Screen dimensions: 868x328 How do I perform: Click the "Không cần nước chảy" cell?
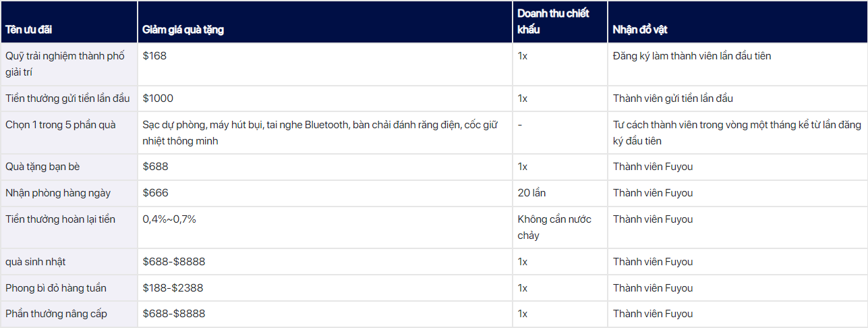(554, 227)
